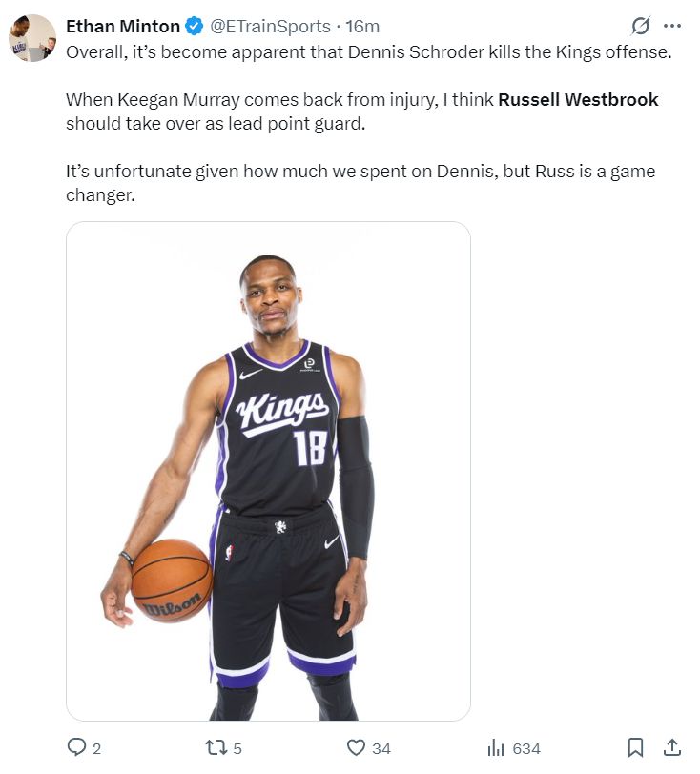
Task: Bookmark this post
Action: tap(635, 748)
